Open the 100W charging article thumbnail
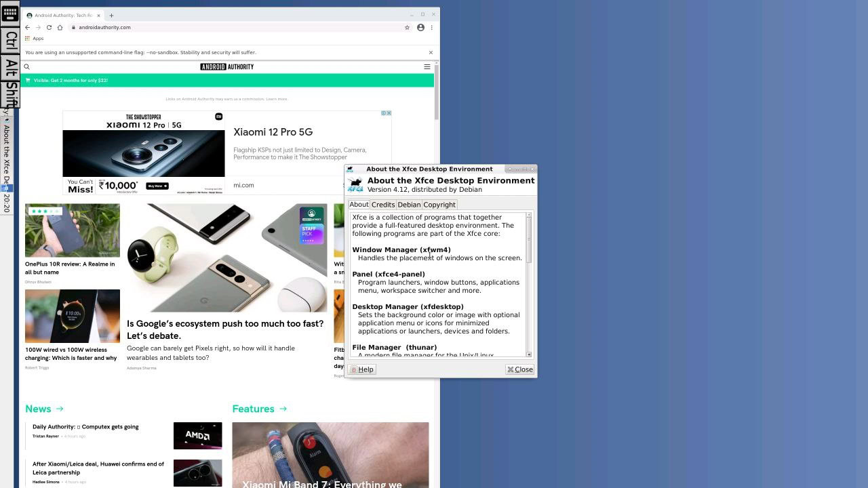The image size is (868, 488). pyautogui.click(x=73, y=316)
